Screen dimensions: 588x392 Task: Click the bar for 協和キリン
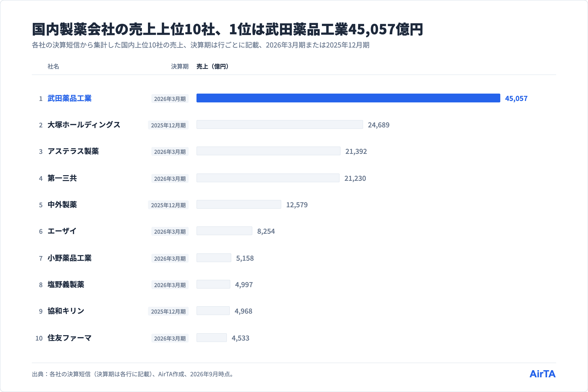213,311
